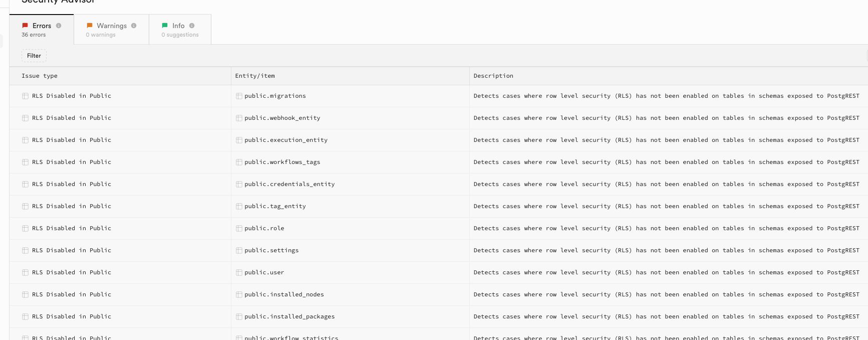Viewport: 868px width, 340px height.
Task: Click the Issue type column header
Action: click(x=40, y=76)
